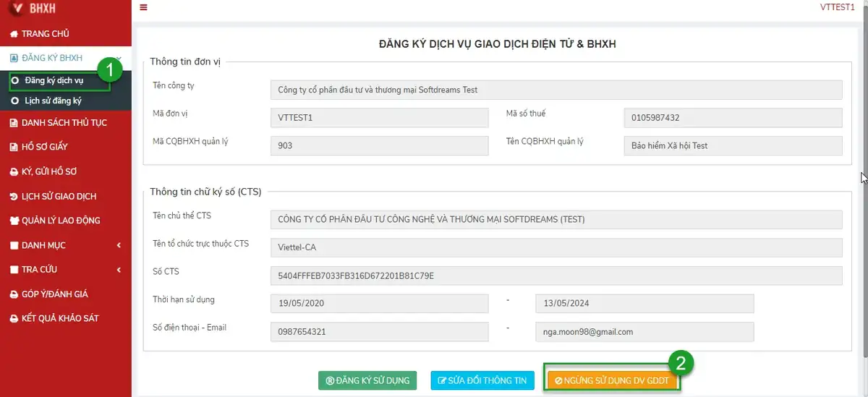Click the circle bullet beside Đăng ký dịch vụ

(x=15, y=80)
